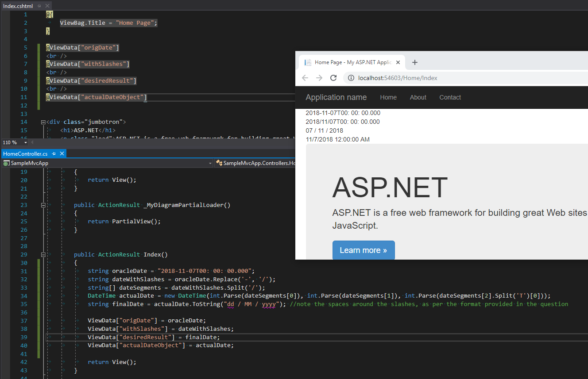588x379 pixels.
Task: Click the oracleDate string declaration line
Action: 171,271
